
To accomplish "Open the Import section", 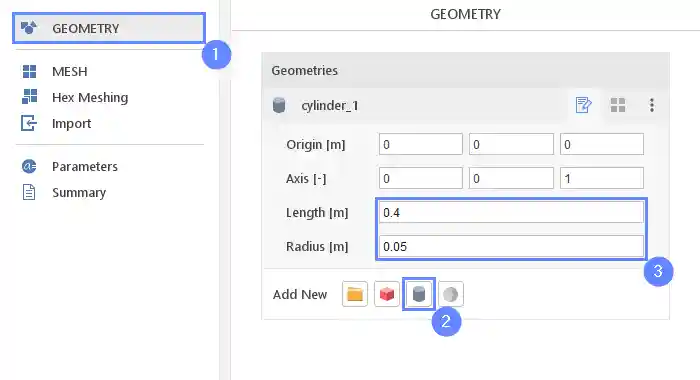I will 71,123.
